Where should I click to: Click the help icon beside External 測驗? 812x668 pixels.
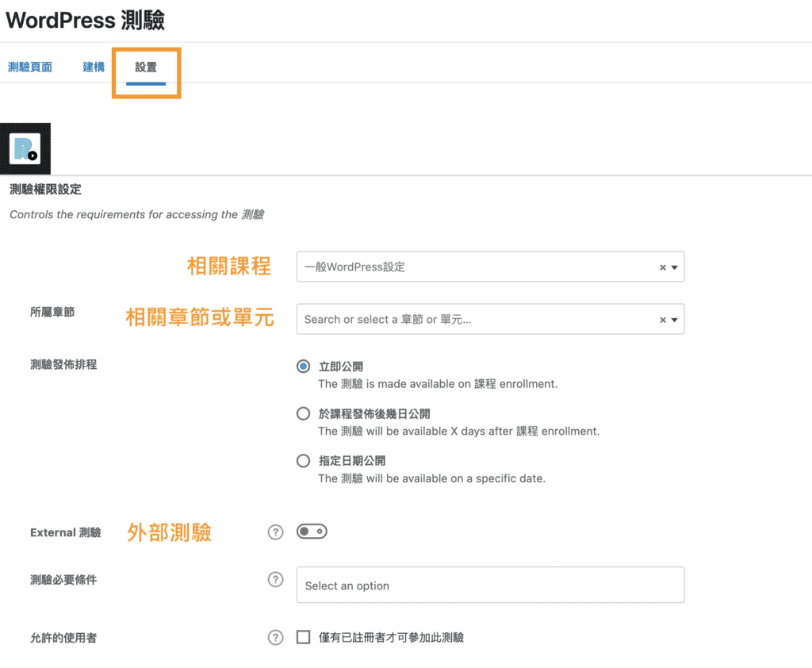[275, 532]
